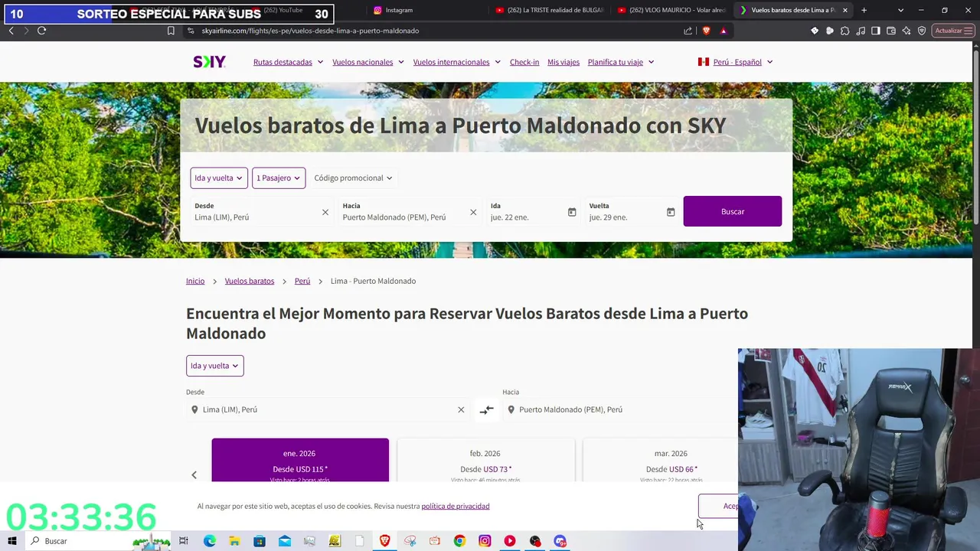980x551 pixels.
Task: Switch to VLOG MAURICIO YouTube tab
Action: pyautogui.click(x=672, y=10)
